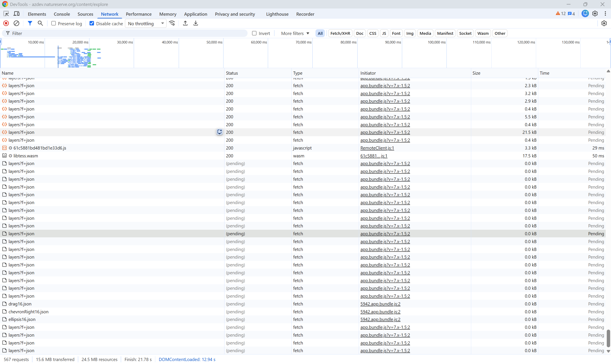
Task: Filter requests by Fetch/XHR
Action: (340, 33)
